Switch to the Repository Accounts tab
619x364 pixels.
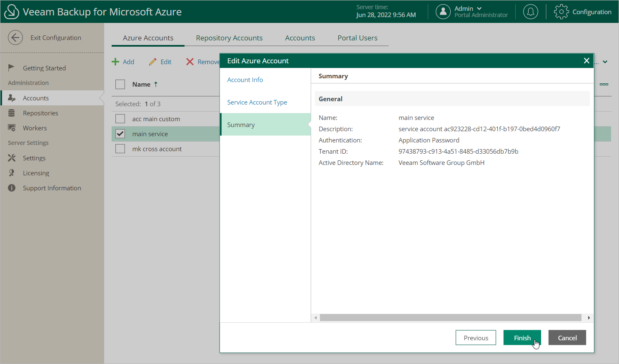(229, 38)
